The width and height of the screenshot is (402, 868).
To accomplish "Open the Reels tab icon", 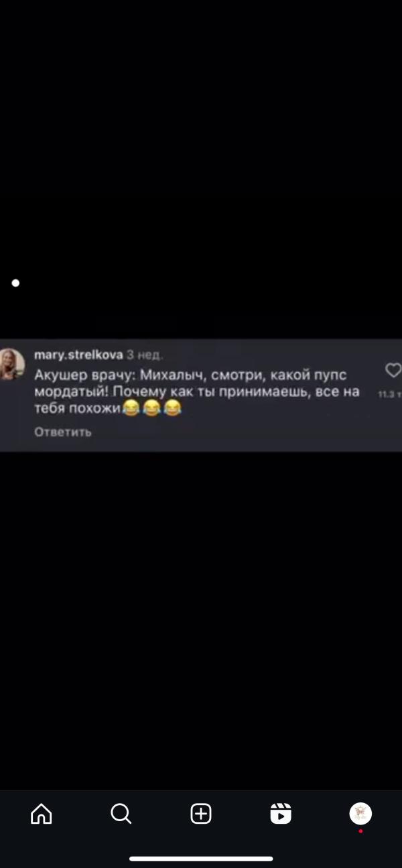I will 281,814.
